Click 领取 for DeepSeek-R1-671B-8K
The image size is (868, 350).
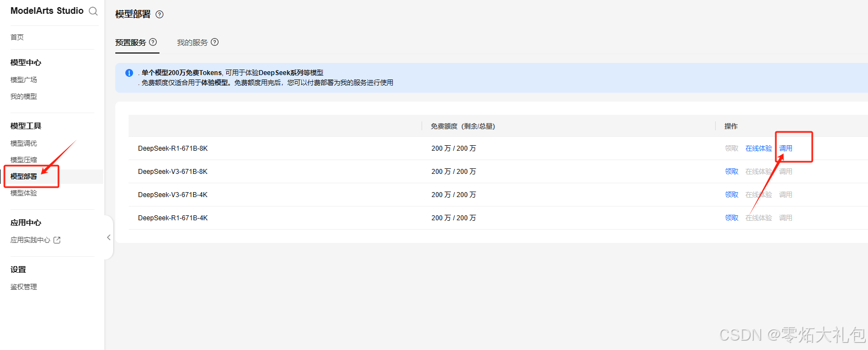click(x=732, y=149)
